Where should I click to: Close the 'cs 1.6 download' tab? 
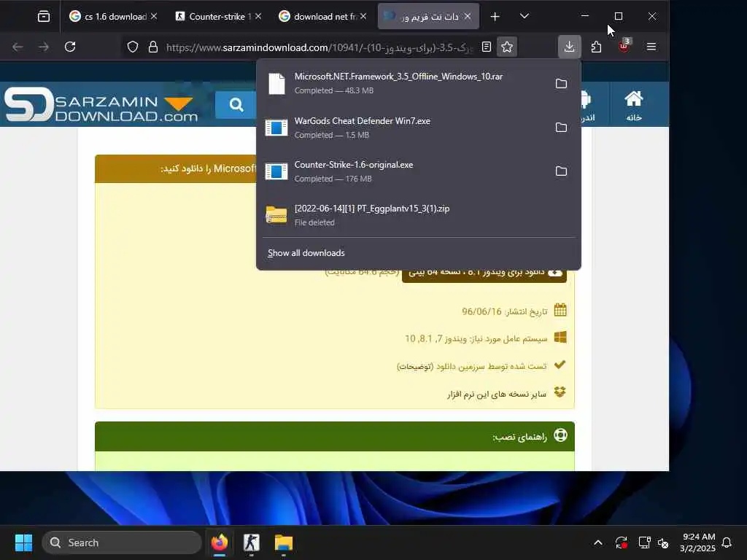tap(154, 17)
